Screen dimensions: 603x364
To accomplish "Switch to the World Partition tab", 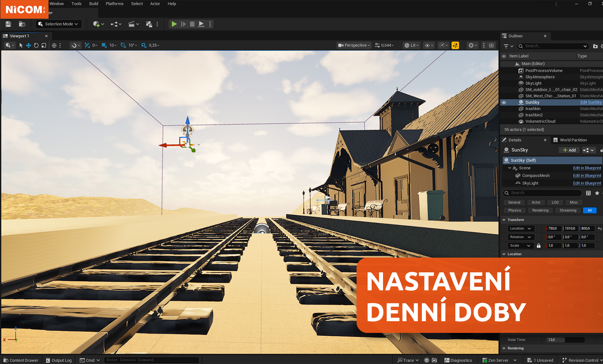I will pos(573,140).
